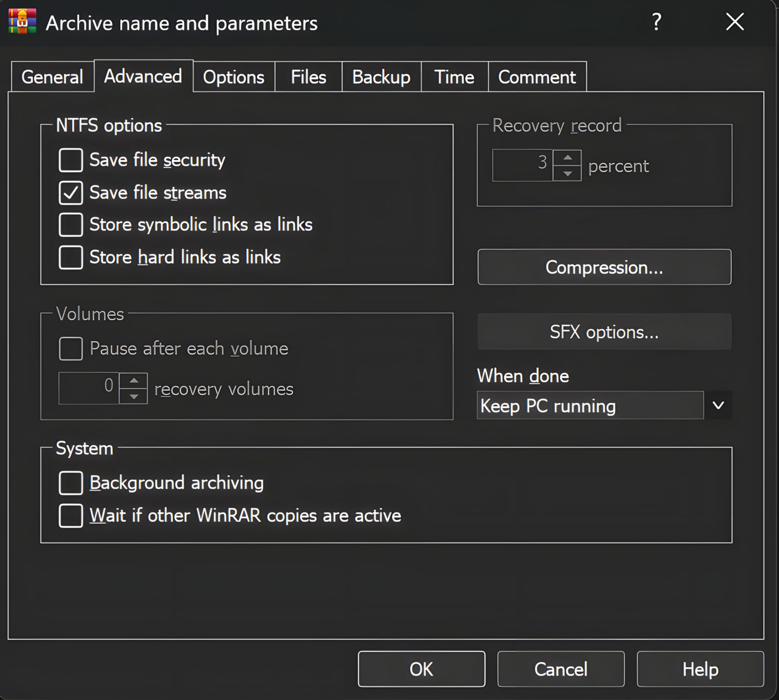Uncheck Save file streams option
The image size is (779, 700).
71,192
